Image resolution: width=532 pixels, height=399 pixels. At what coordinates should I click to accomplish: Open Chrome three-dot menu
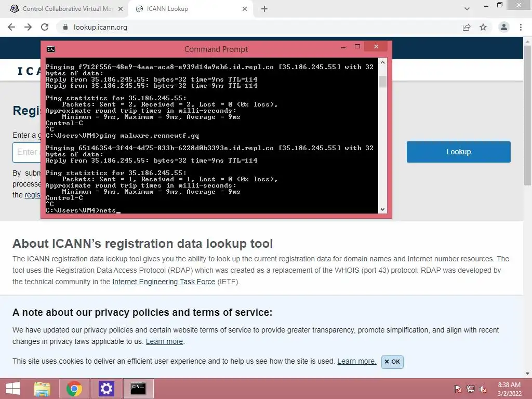(521, 27)
